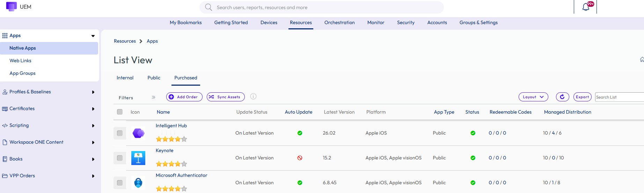Click the Workspace ONE Content document icon
Screen dimensions: 644x193
tap(5, 142)
